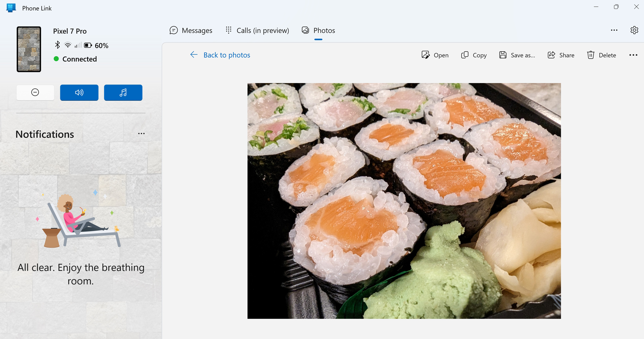Delete the photo with trash icon
This screenshot has width=644, height=339.
[x=591, y=55]
